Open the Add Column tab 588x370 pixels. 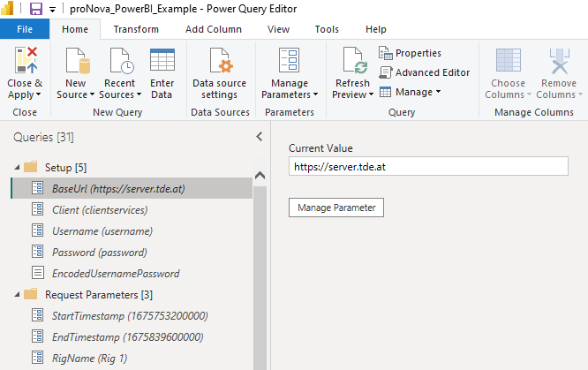coord(213,29)
